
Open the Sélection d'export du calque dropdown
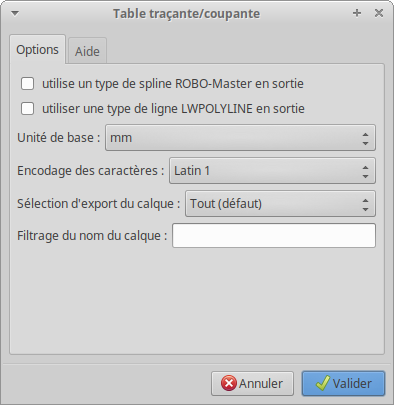[280, 203]
